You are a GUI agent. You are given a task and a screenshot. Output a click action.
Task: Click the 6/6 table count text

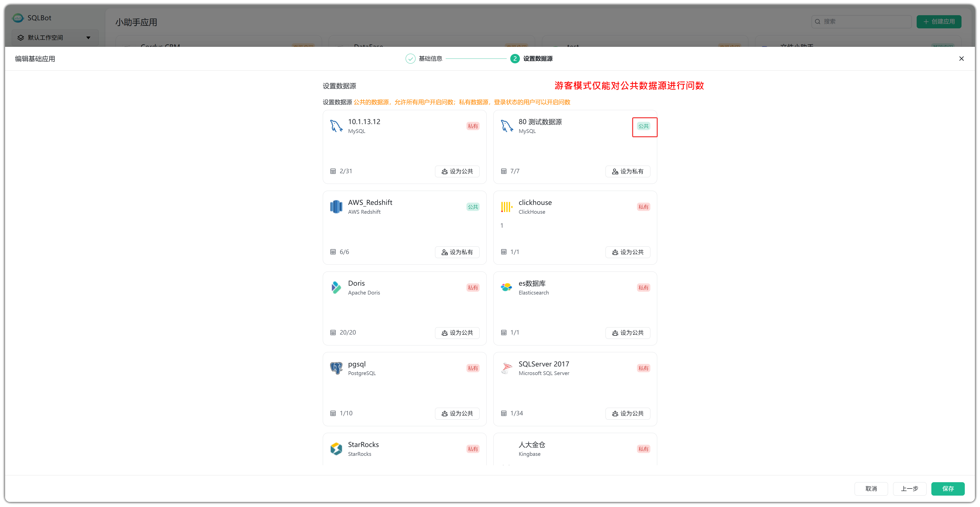pos(344,252)
